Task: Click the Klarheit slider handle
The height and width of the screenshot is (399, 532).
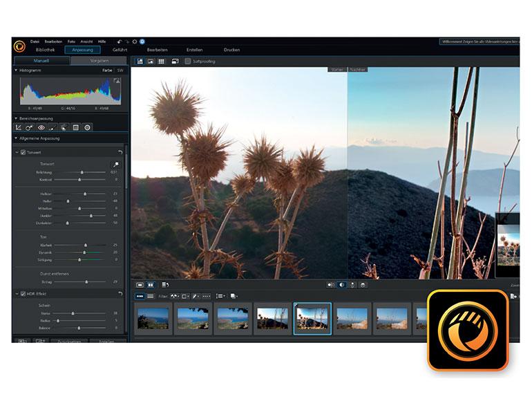Action: [86, 245]
